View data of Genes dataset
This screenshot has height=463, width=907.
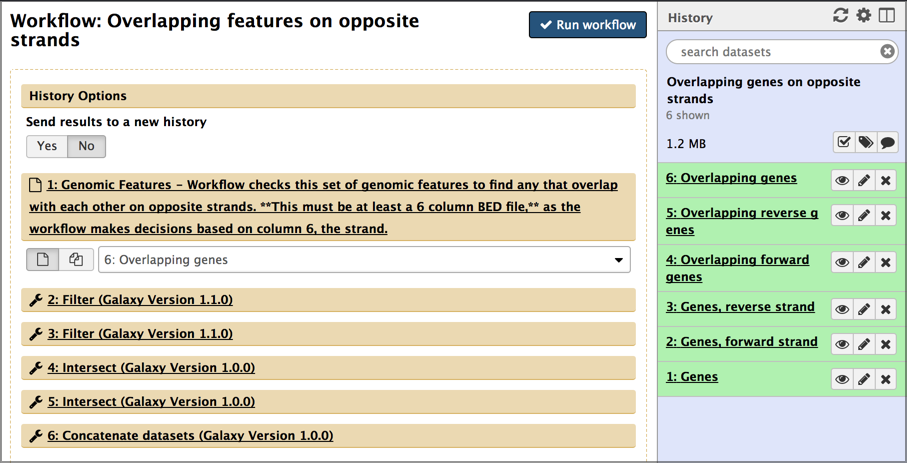[842, 379]
